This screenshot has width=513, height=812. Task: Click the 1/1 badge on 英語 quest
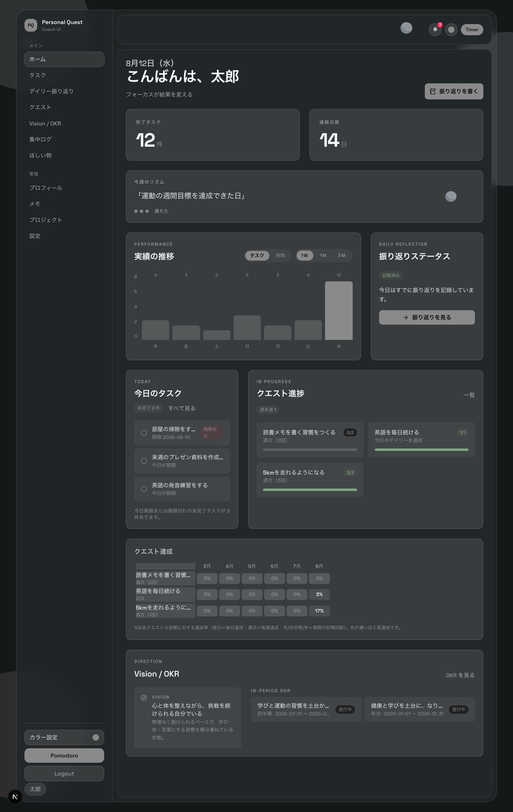462,433
